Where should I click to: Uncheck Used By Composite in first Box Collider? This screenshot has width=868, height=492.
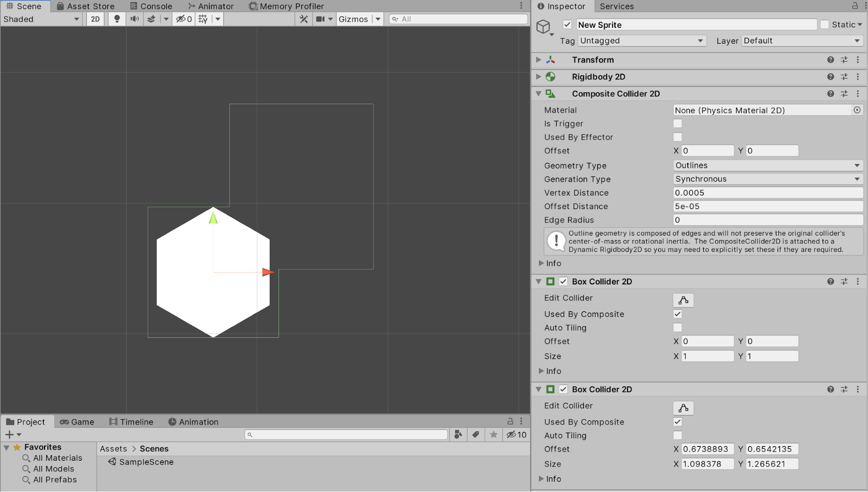pos(677,314)
